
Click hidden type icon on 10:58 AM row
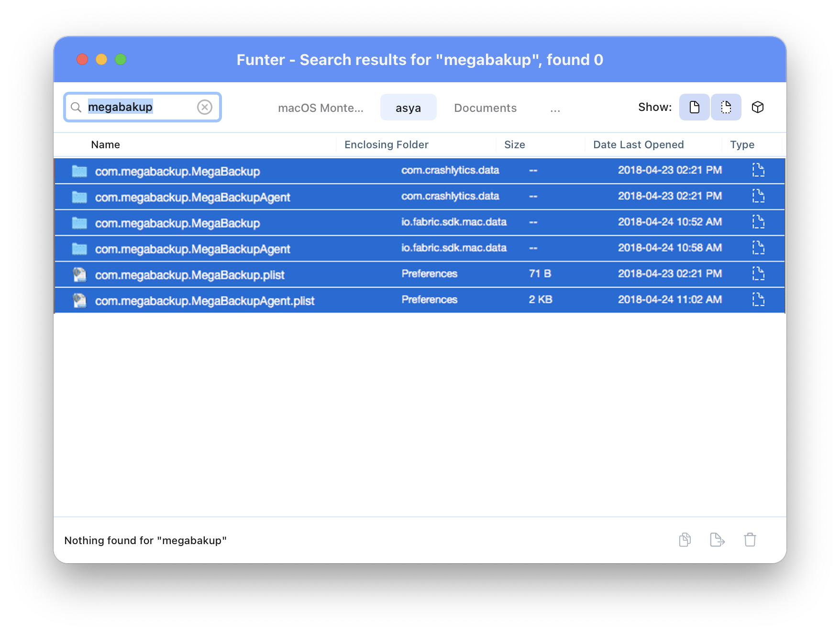758,248
